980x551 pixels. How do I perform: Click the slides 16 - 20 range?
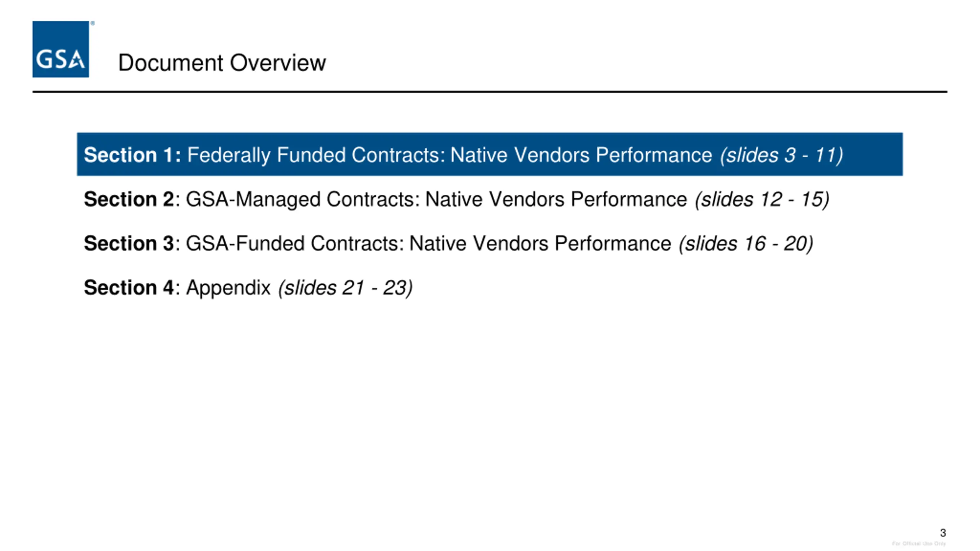(746, 243)
